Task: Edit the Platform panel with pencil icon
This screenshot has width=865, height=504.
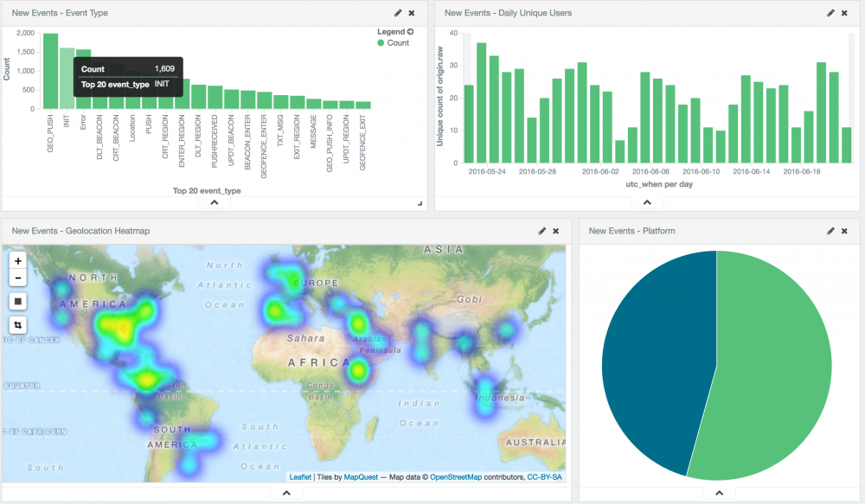Action: coord(830,231)
